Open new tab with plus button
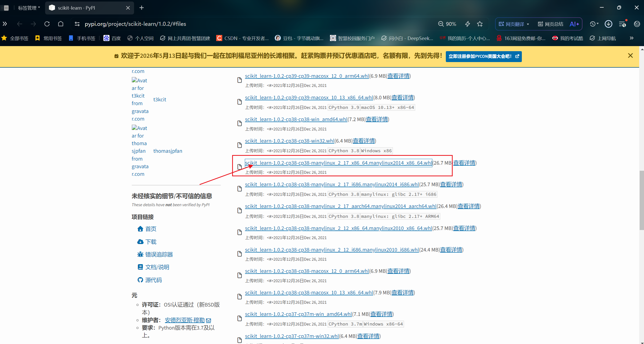Screen dimensions: 644x344 pyautogui.click(x=142, y=8)
